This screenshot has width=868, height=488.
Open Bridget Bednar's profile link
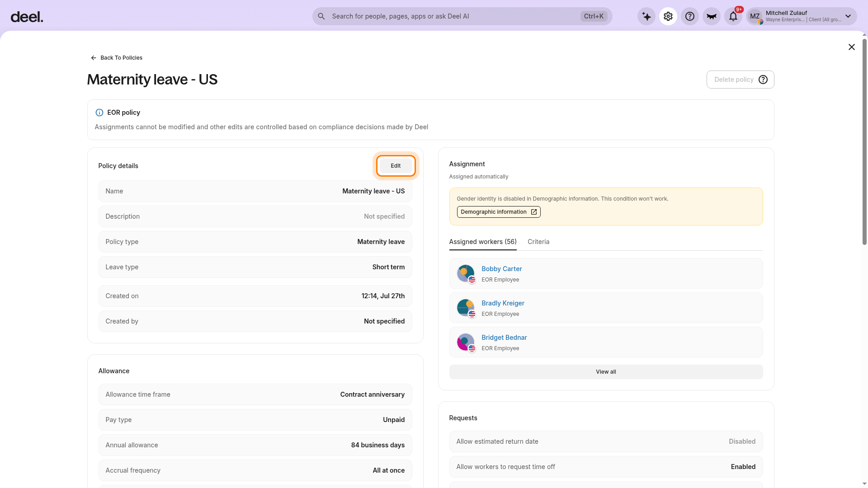tap(504, 338)
